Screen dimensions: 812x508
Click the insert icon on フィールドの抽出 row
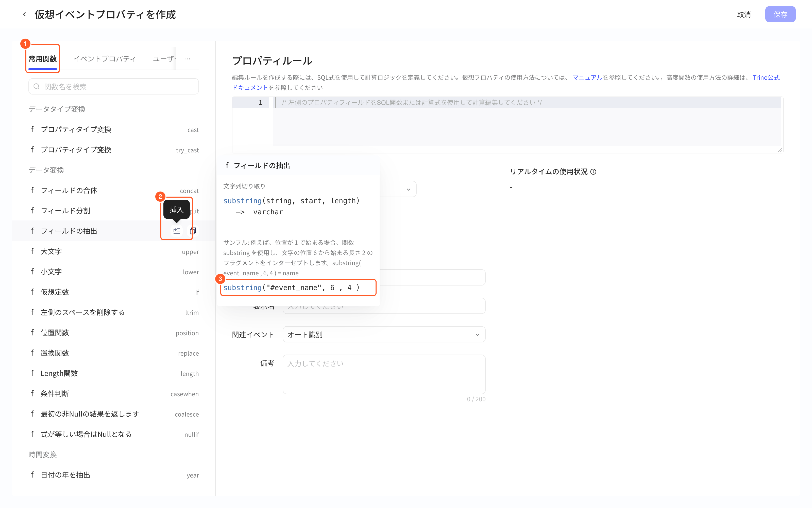pos(177,231)
